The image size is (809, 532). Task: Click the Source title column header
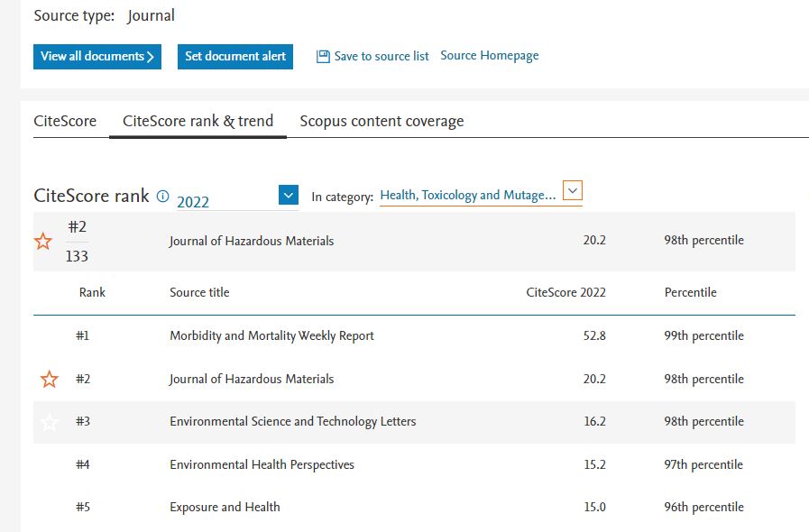(x=199, y=292)
